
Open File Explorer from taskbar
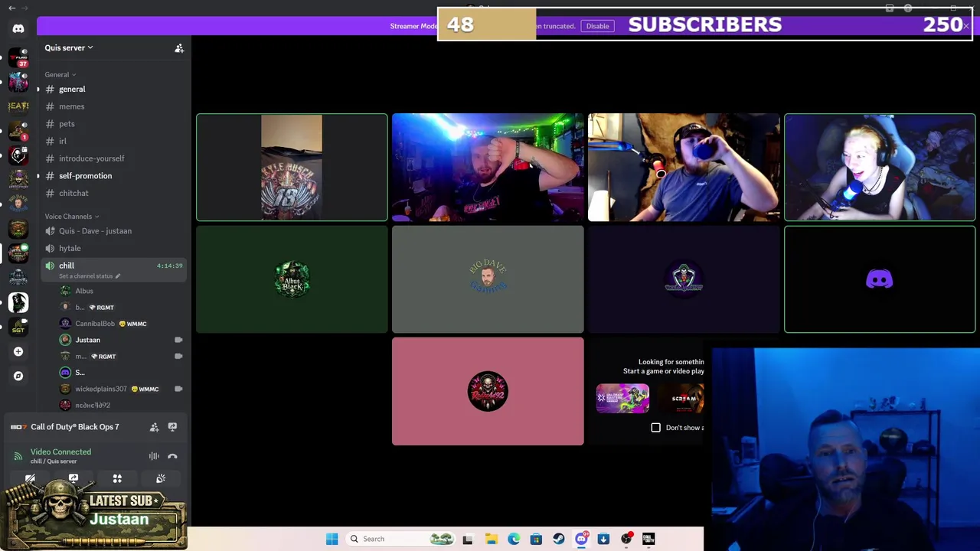click(x=491, y=539)
